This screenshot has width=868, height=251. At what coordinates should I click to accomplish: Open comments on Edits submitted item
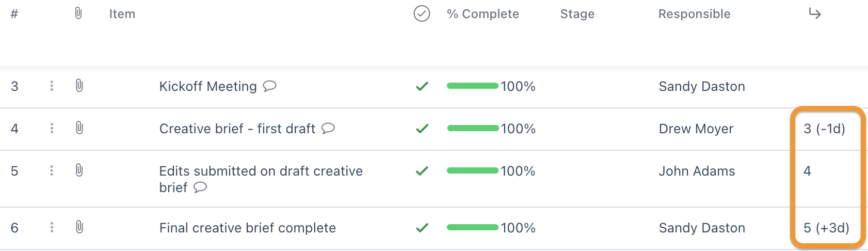(x=200, y=187)
